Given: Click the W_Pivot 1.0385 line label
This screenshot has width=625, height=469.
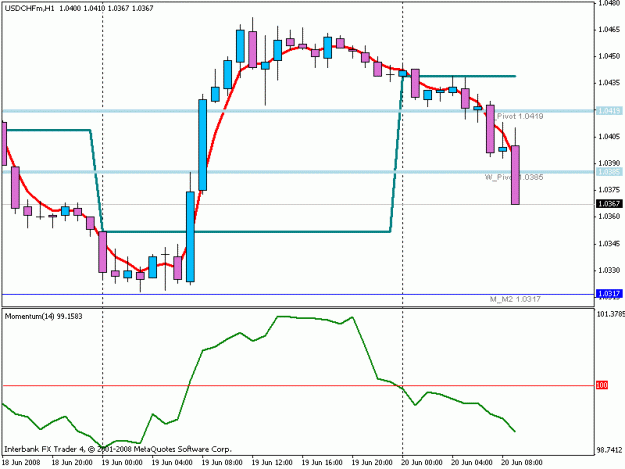Looking at the screenshot, I should [x=514, y=177].
